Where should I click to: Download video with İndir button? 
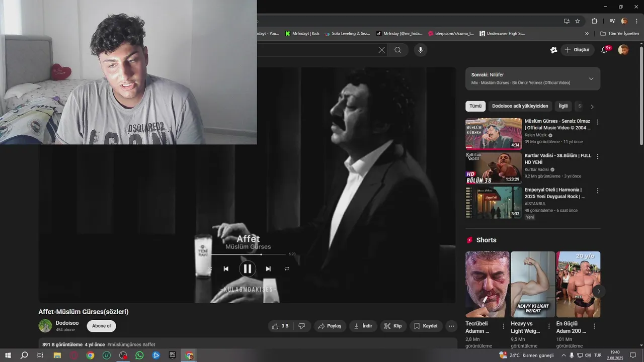(x=363, y=326)
